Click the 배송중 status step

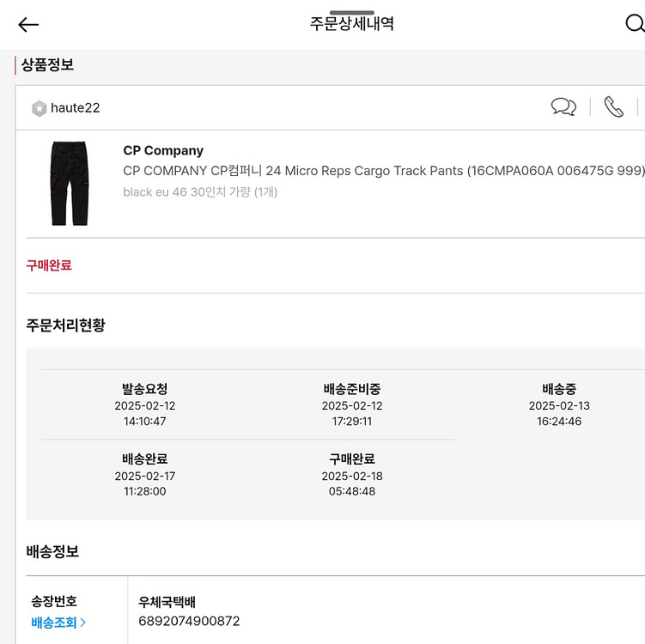tap(559, 389)
